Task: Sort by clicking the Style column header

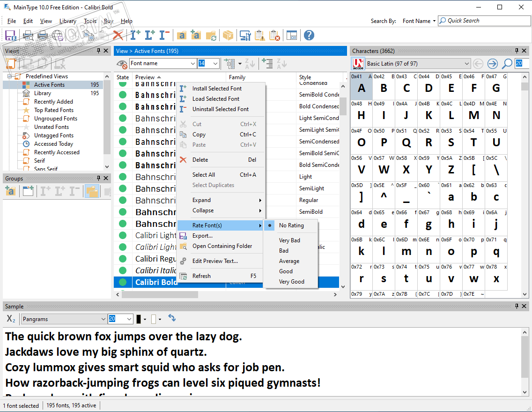Action: click(320, 77)
